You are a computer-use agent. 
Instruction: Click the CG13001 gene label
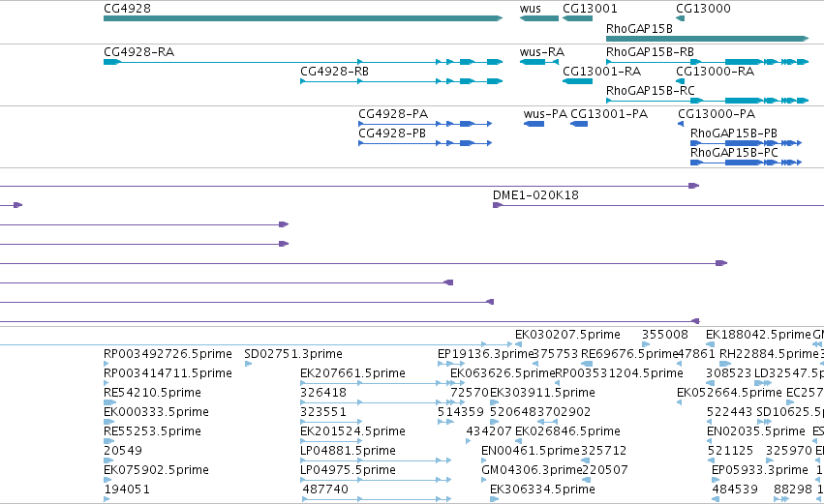590,9
